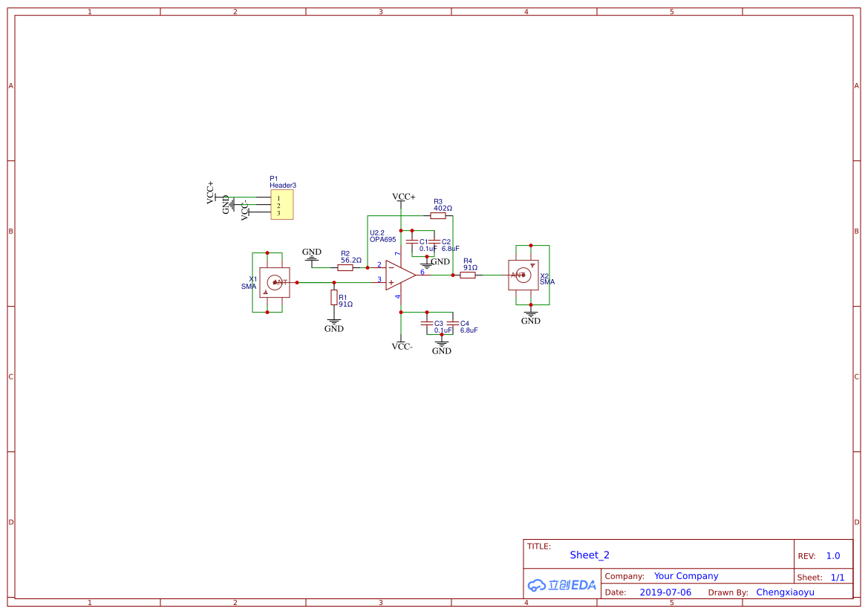Select resistor R4 91Ω symbol

click(468, 275)
